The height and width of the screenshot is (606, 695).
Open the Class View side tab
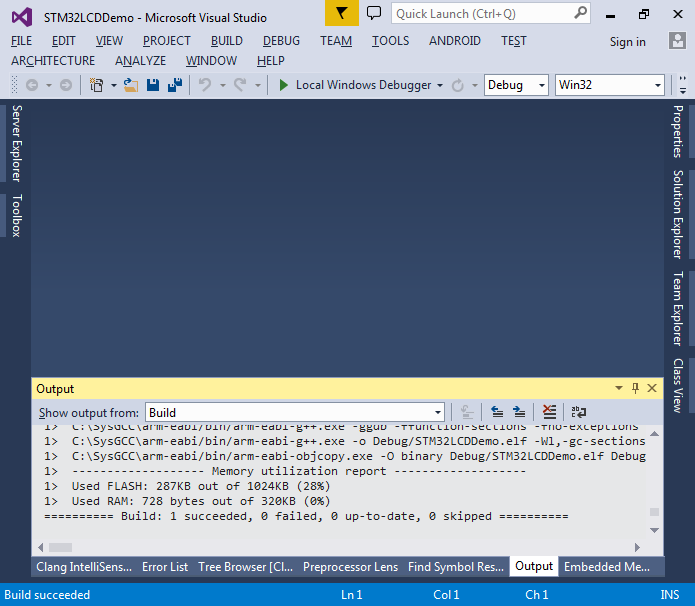point(678,385)
